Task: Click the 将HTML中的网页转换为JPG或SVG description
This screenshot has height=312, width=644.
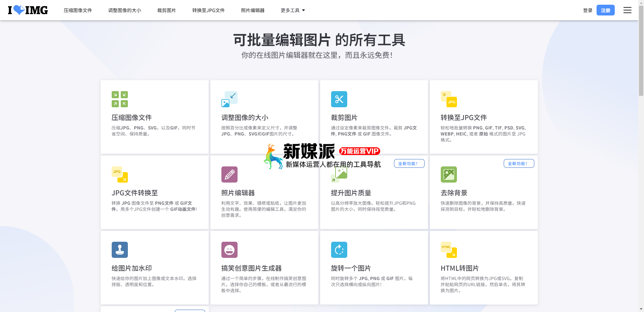Action: [483, 284]
